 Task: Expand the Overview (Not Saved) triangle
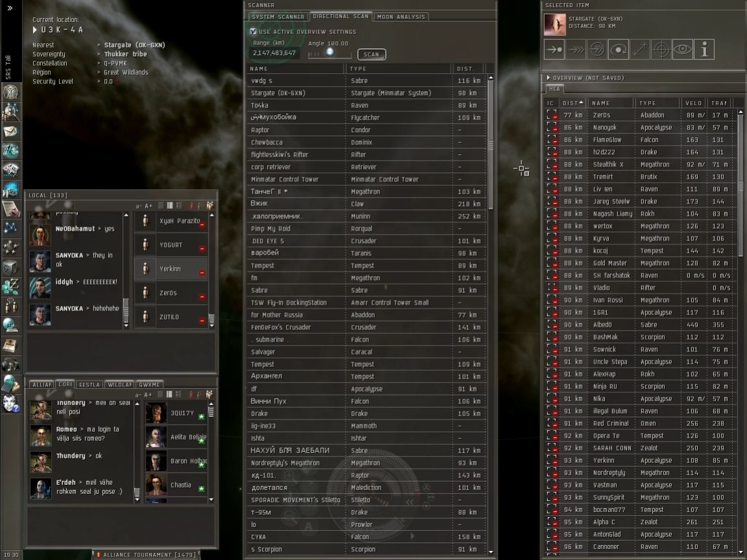coord(549,78)
